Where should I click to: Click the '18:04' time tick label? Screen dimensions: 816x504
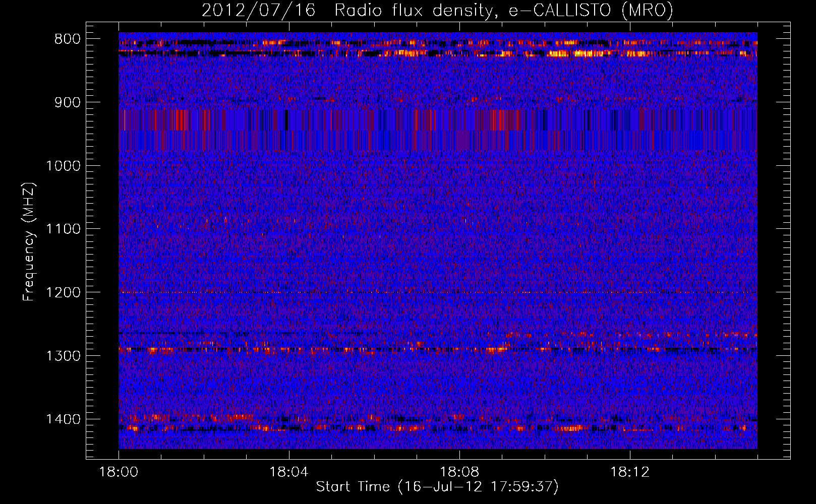tap(289, 472)
